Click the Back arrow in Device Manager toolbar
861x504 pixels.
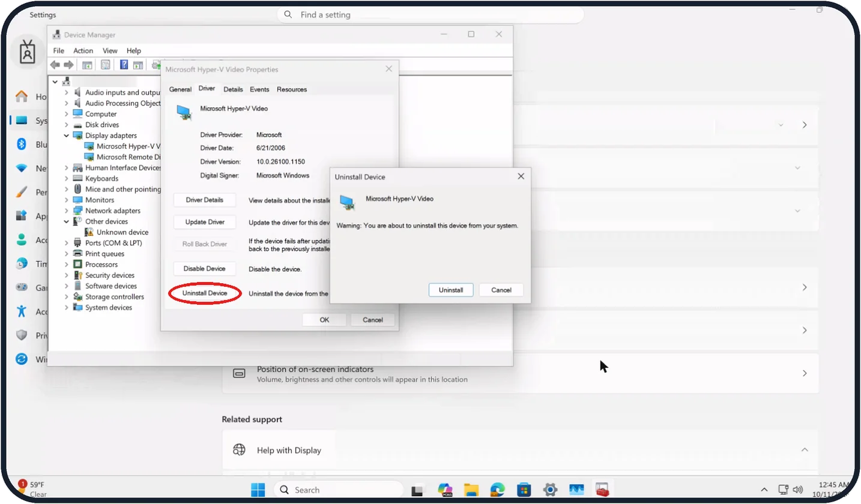click(55, 65)
